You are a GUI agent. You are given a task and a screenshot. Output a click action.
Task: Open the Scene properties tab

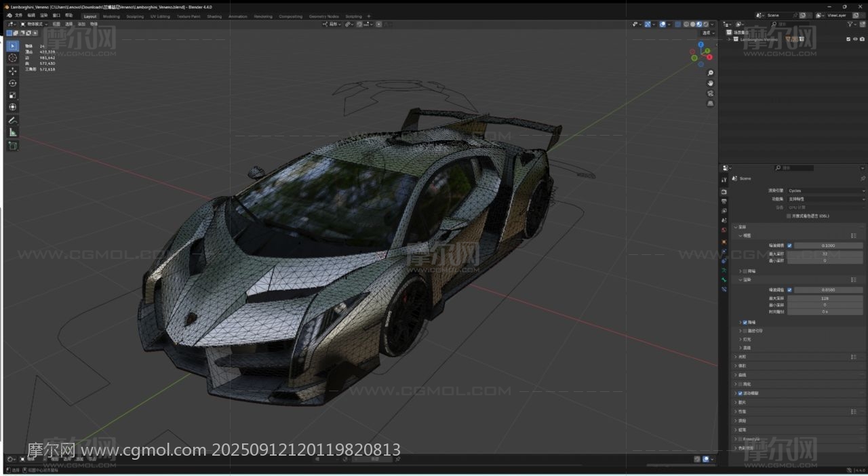coord(724,220)
